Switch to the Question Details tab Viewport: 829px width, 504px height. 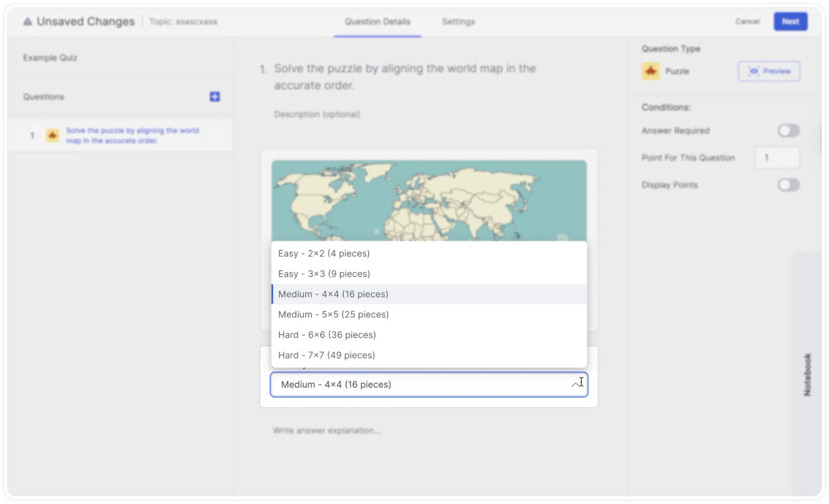pos(377,22)
